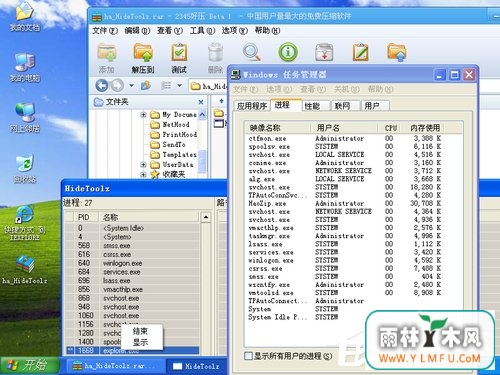
Task: Choose End (结束) in HideToolz context menu
Action: [x=140, y=331]
